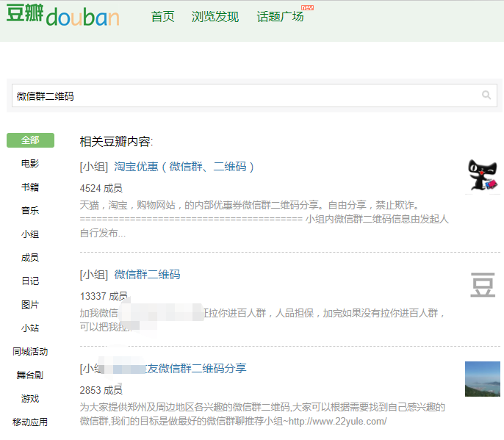Viewport: 504px width, 440px height.
Task: Open the gray 豆 group avatar
Action: pyautogui.click(x=483, y=285)
